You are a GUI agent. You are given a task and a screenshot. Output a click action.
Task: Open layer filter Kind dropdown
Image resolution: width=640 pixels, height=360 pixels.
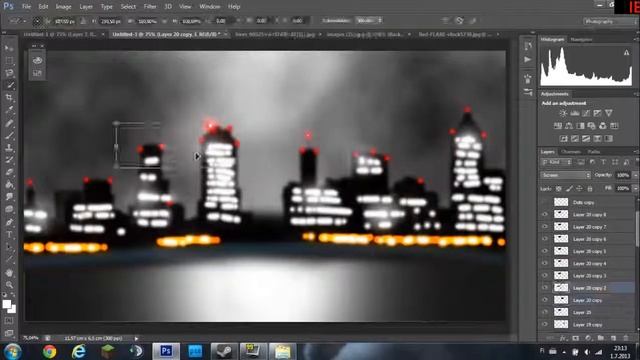(556, 162)
